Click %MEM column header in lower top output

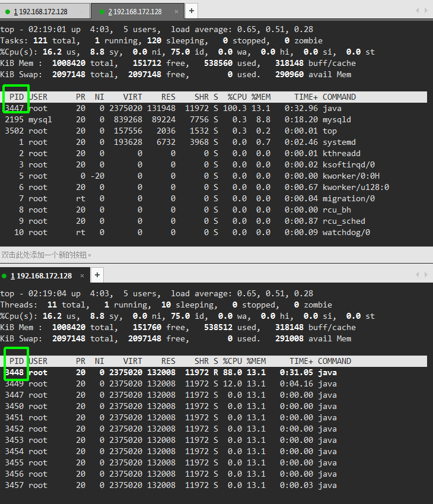click(256, 362)
